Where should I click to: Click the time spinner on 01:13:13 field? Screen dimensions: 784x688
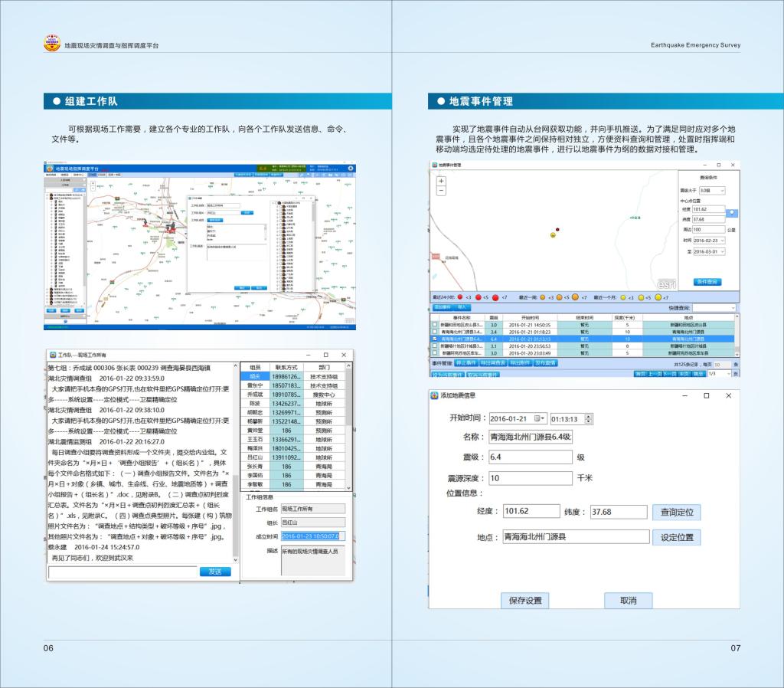coord(588,418)
